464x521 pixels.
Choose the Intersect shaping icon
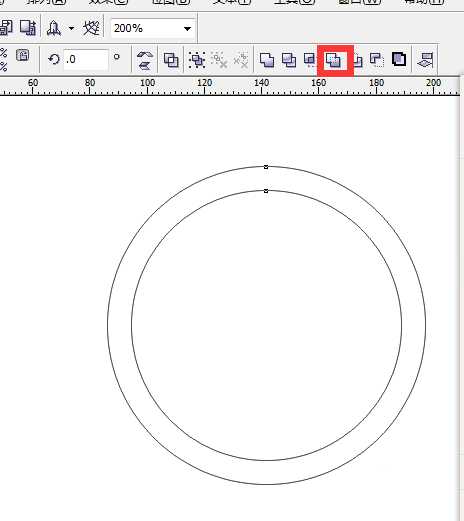pyautogui.click(x=310, y=60)
